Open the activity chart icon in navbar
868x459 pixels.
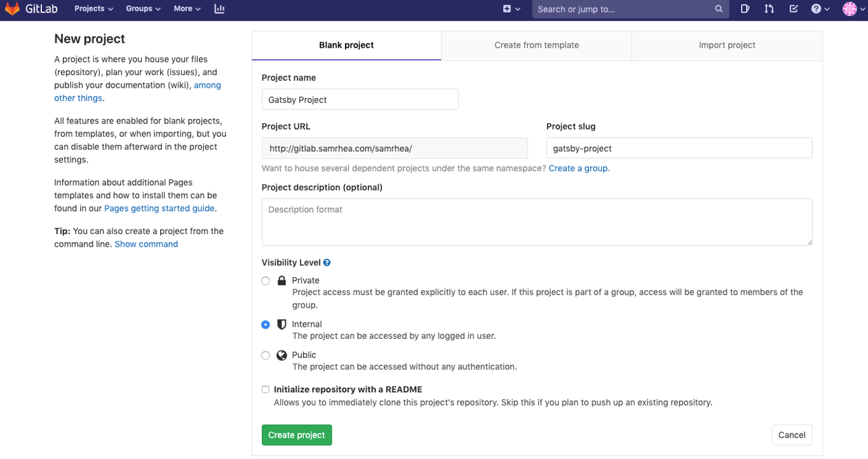tap(219, 9)
